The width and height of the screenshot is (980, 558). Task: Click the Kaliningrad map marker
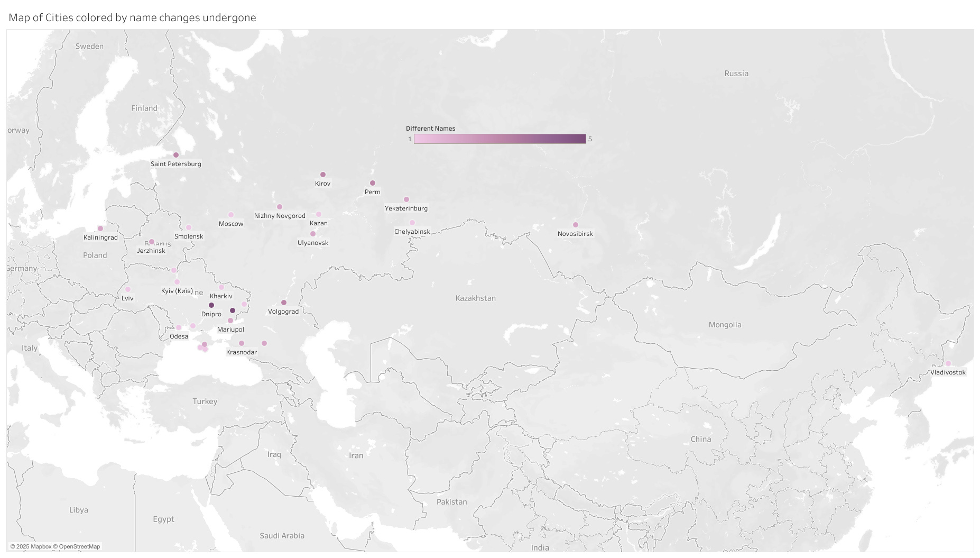tap(100, 228)
